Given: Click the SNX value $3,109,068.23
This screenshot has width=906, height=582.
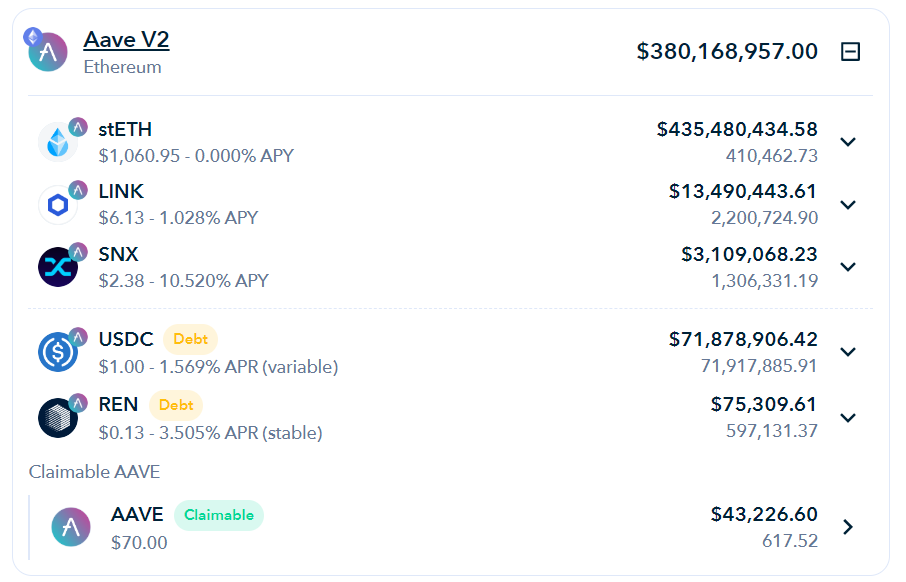Looking at the screenshot, I should (x=749, y=254).
